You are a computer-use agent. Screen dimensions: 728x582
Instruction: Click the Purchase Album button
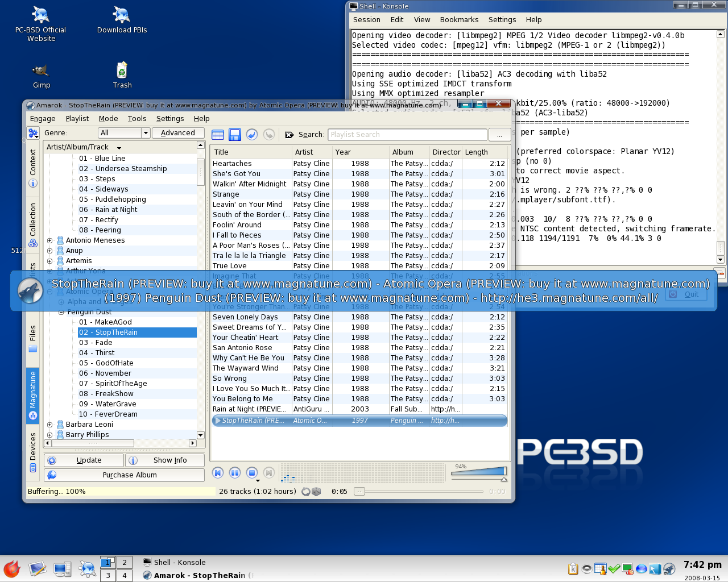tap(125, 475)
